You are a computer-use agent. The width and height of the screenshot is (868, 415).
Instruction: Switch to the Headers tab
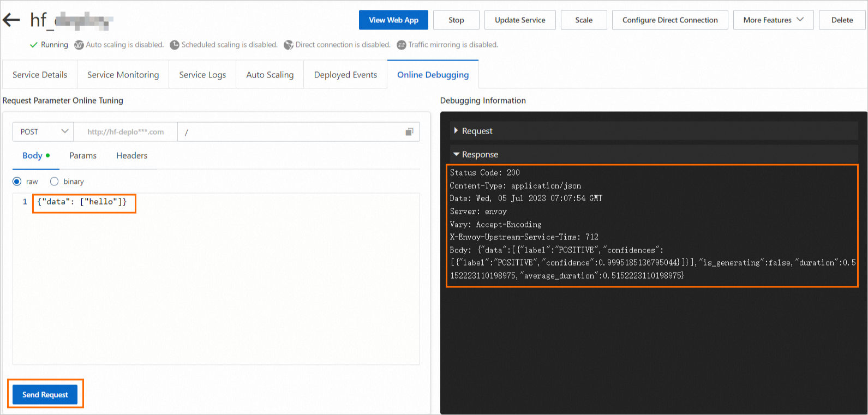click(131, 156)
